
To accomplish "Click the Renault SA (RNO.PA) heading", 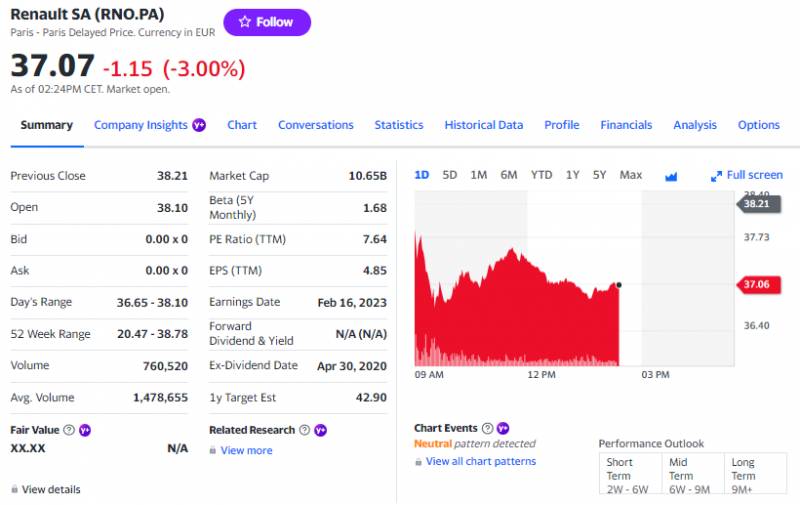I will click(x=87, y=14).
